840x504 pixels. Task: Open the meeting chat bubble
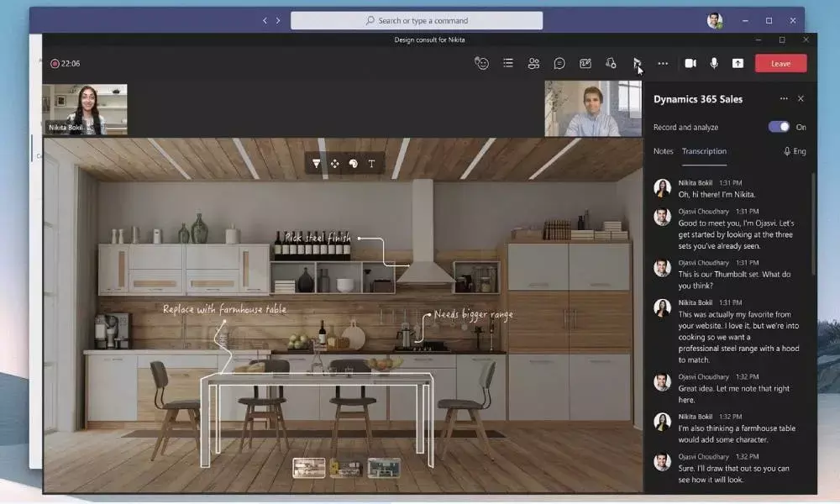(559, 63)
